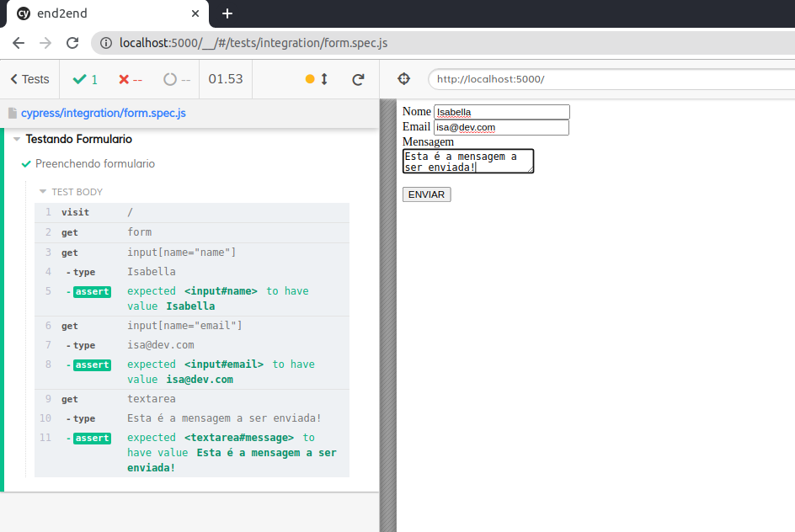The image size is (795, 532).
Task: Open a new browser tab
Action: [x=227, y=13]
